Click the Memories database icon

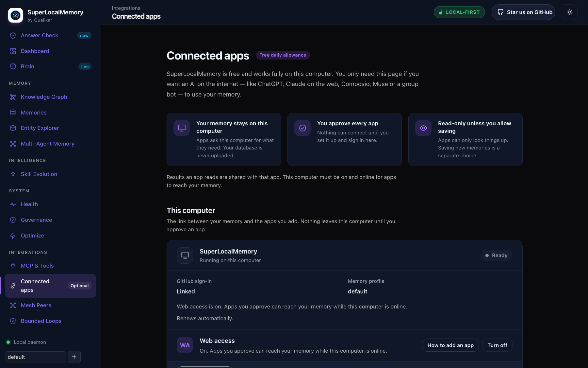tap(13, 113)
